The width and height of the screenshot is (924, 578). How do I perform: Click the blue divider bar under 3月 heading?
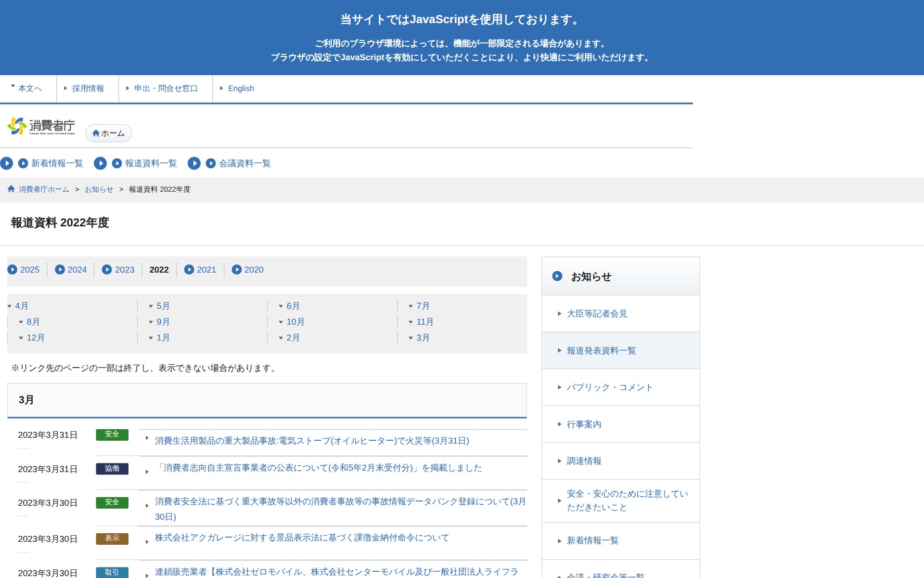click(267, 415)
